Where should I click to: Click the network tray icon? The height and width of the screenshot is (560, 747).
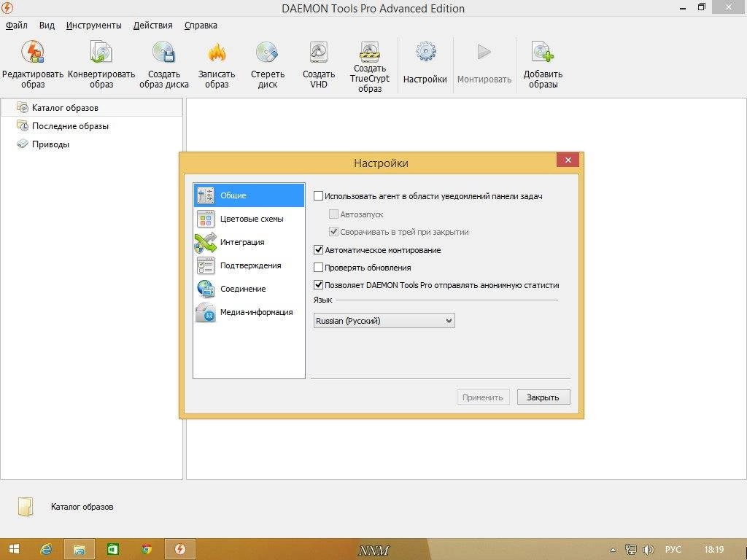click(630, 550)
